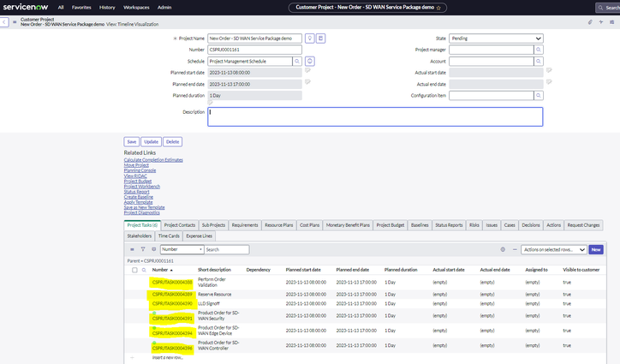Viewport: 620px width, 364px height.
Task: Open the Project Workbench link
Action: 142,187
